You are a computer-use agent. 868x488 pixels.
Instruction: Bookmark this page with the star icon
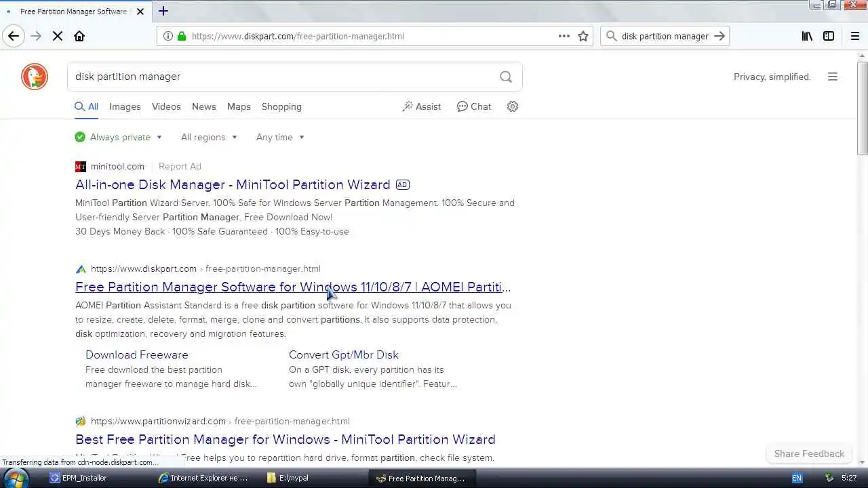[x=583, y=36]
